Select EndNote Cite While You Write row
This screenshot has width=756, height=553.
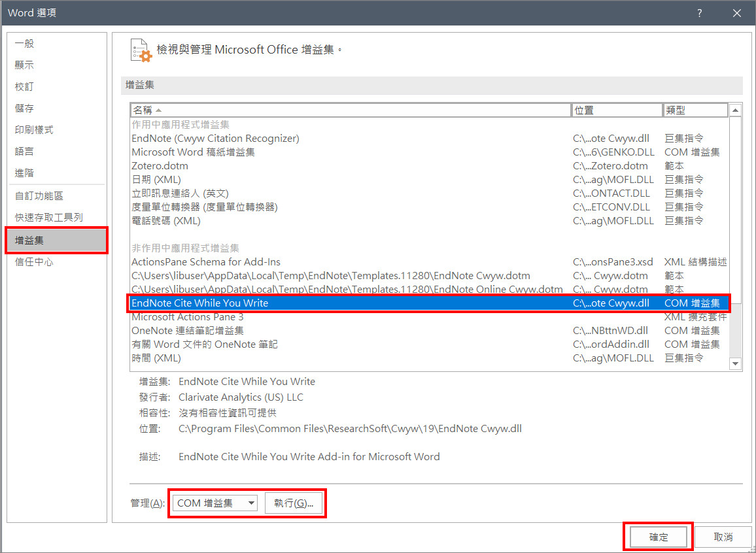click(430, 303)
